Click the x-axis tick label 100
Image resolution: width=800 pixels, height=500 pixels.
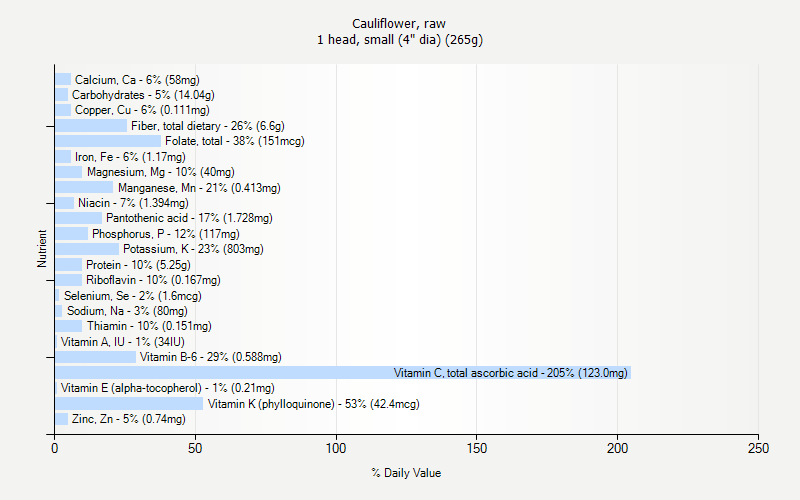click(x=336, y=448)
